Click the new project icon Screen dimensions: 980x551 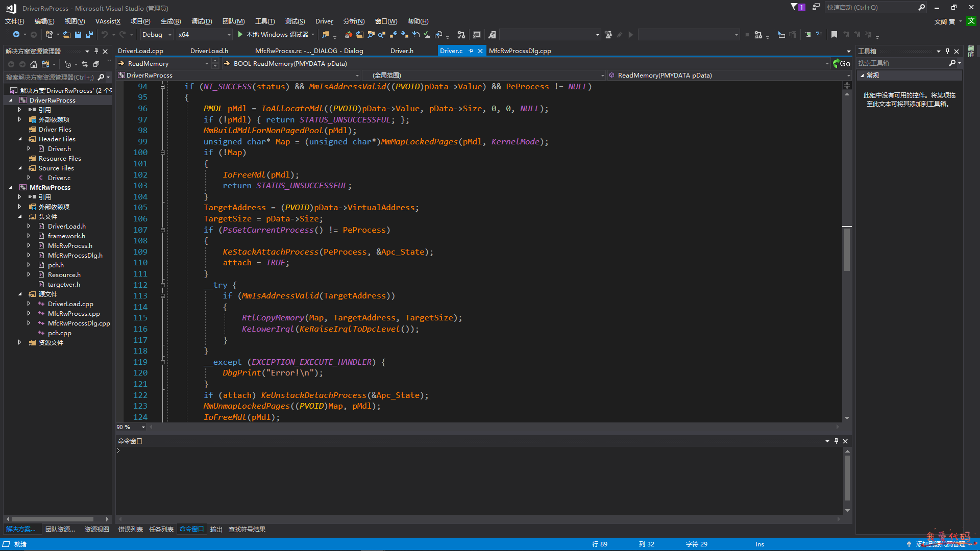click(x=49, y=35)
